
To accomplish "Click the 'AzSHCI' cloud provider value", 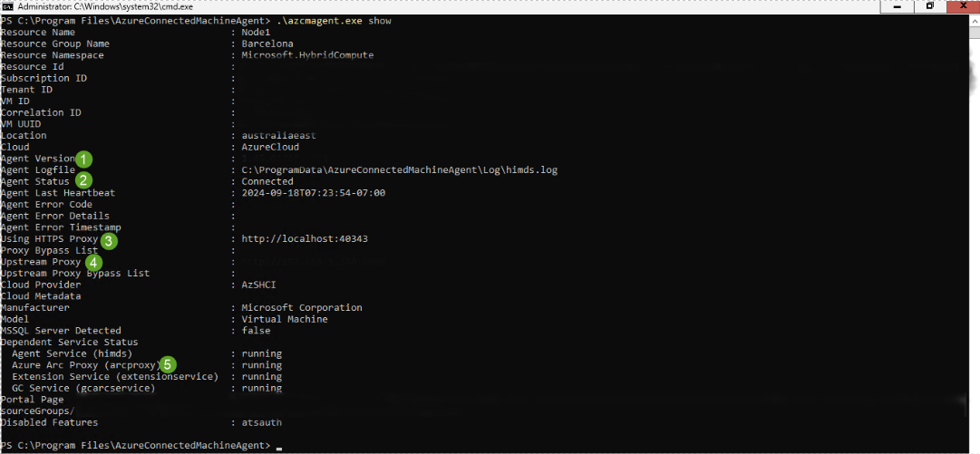I will (258, 285).
